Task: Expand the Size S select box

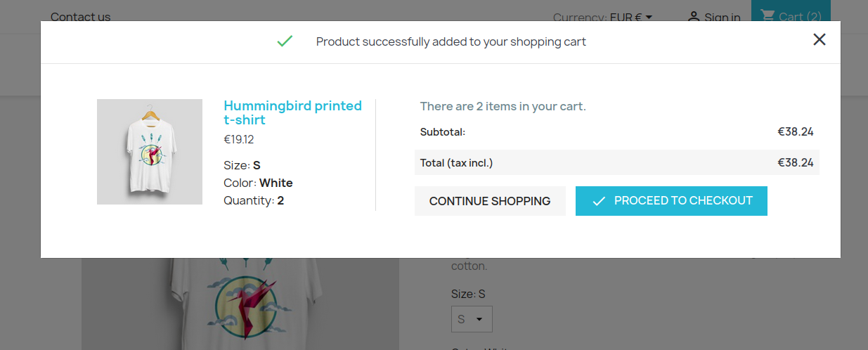Action: click(x=472, y=319)
